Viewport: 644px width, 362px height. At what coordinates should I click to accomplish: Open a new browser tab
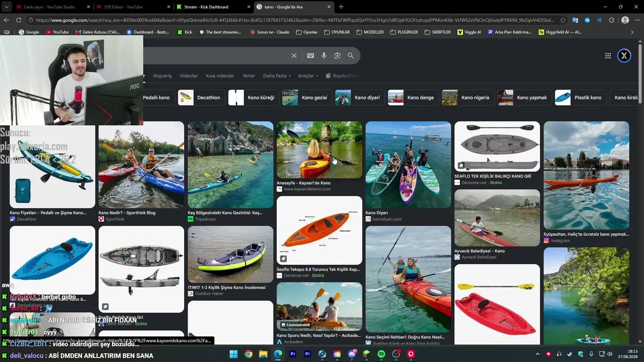click(341, 7)
